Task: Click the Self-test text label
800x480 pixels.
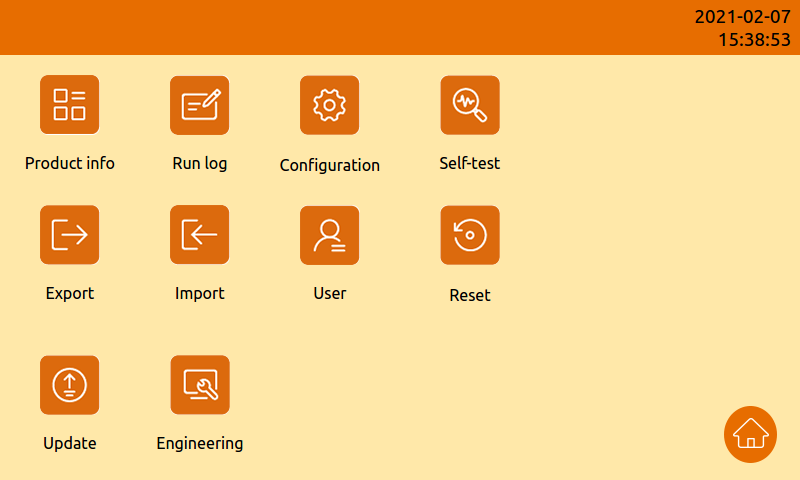Action: [x=469, y=163]
